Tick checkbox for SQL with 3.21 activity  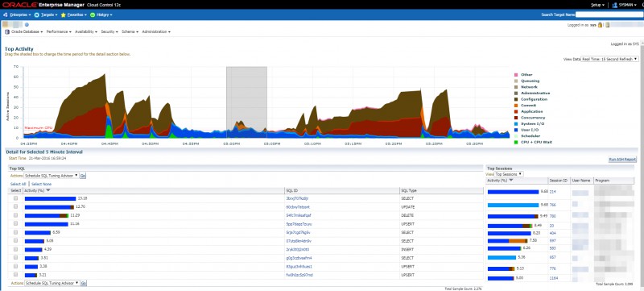tap(15, 275)
